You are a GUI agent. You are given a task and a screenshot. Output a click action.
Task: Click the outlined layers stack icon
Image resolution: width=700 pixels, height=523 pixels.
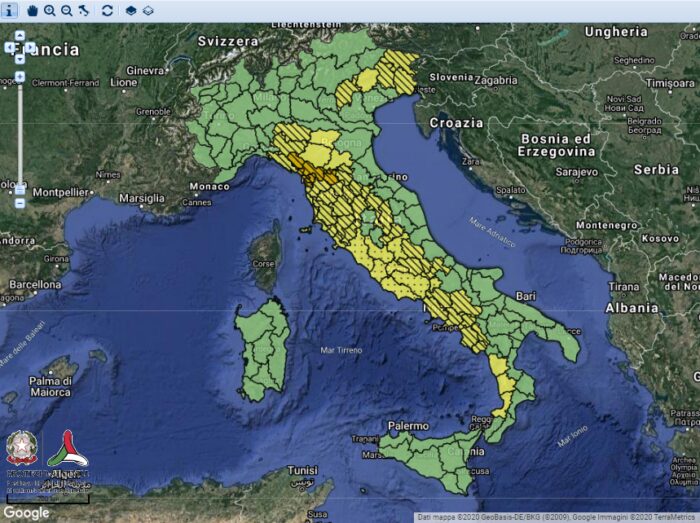(148, 10)
